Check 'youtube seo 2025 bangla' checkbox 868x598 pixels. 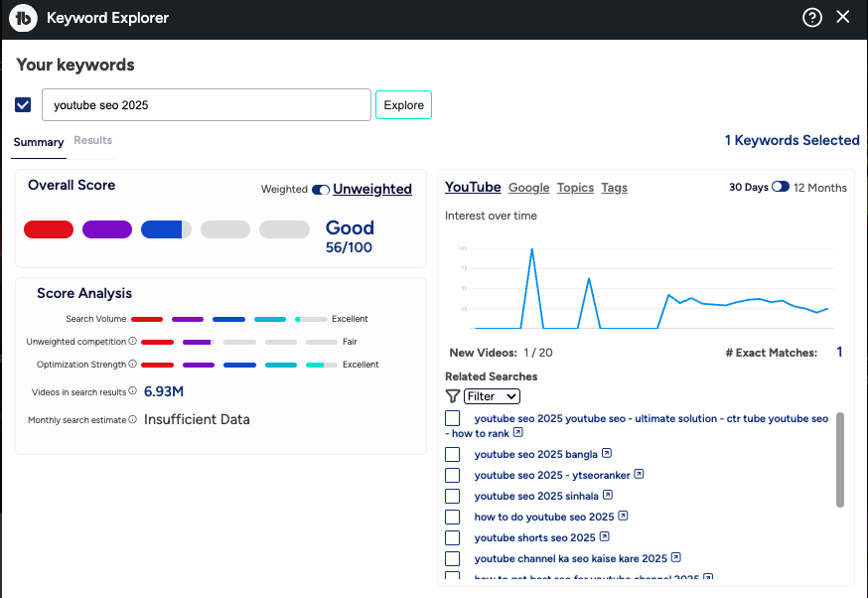point(452,454)
